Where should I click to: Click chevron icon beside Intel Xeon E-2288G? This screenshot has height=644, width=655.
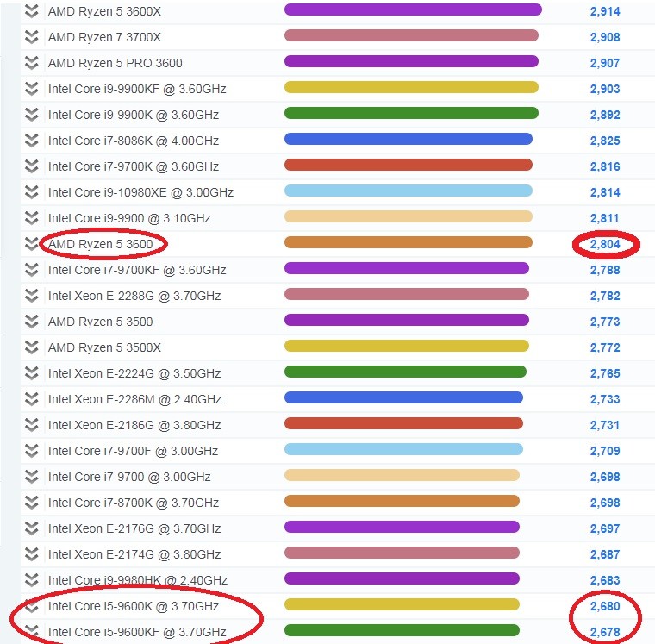pyautogui.click(x=31, y=296)
